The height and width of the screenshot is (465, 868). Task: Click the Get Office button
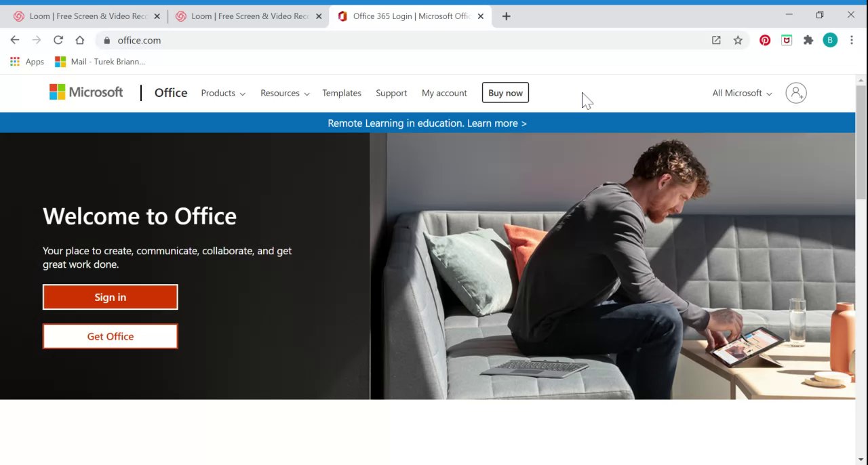111,336
